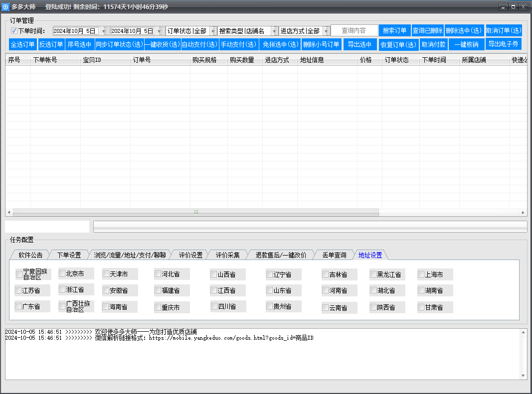Click 导出电子券 button
This screenshot has width=532, height=394.
[x=503, y=44]
